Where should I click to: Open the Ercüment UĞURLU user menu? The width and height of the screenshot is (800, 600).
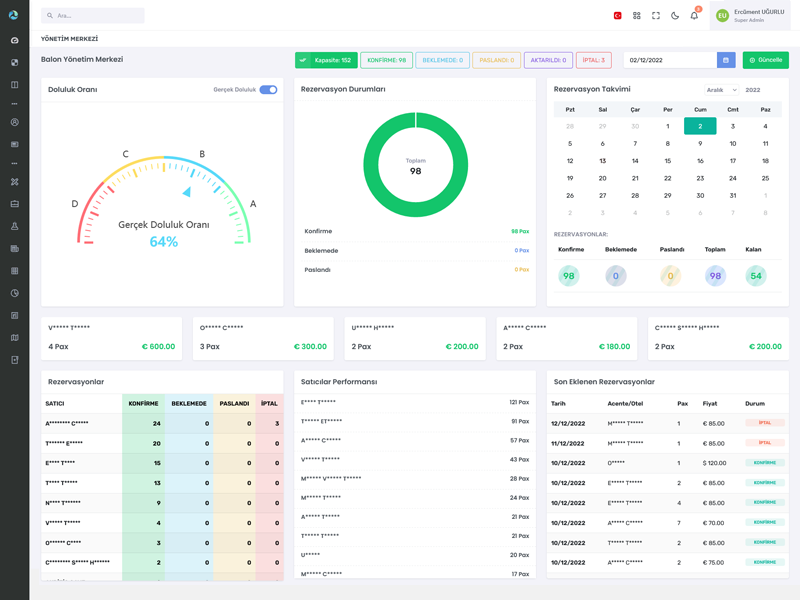pos(750,16)
